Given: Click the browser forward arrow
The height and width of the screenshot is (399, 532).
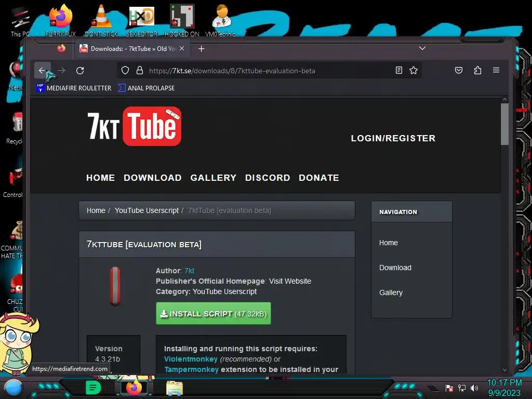Looking at the screenshot, I should coord(61,70).
